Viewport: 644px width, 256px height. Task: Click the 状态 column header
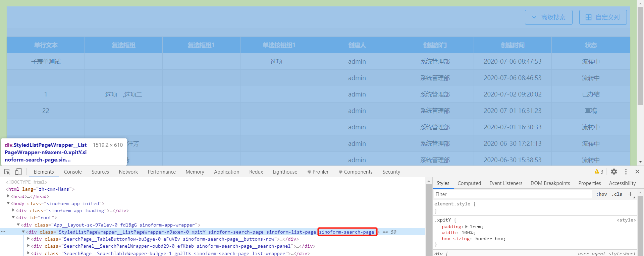click(x=591, y=45)
